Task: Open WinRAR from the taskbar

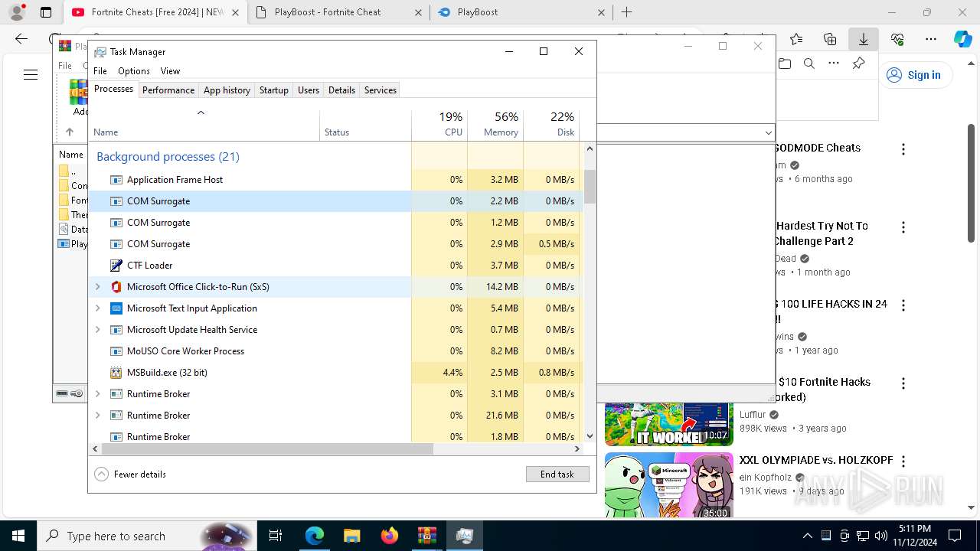Action: [426, 536]
